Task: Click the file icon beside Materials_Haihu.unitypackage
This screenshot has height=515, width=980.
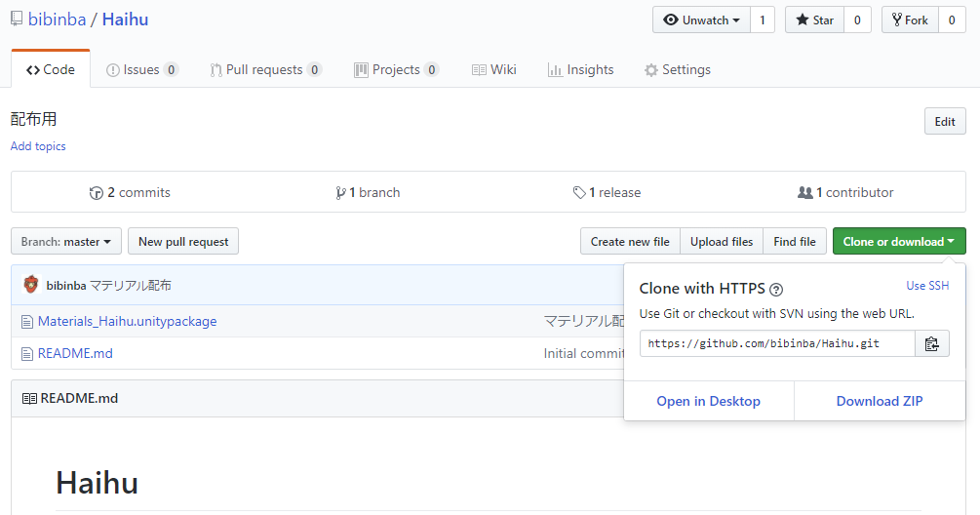Action: click(x=27, y=322)
